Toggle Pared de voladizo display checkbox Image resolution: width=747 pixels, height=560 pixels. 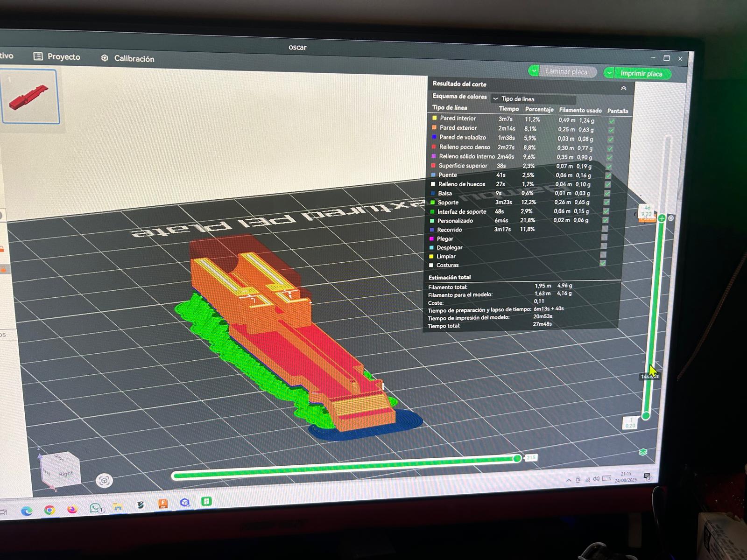(611, 139)
